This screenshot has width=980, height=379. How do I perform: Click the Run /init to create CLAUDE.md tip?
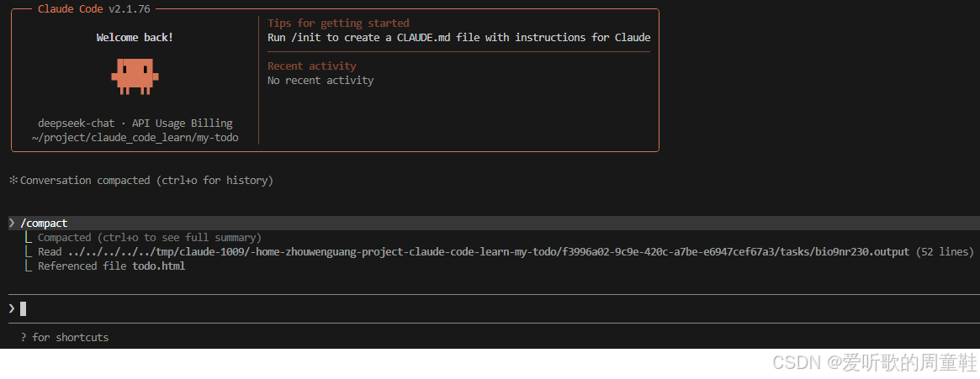(x=458, y=38)
